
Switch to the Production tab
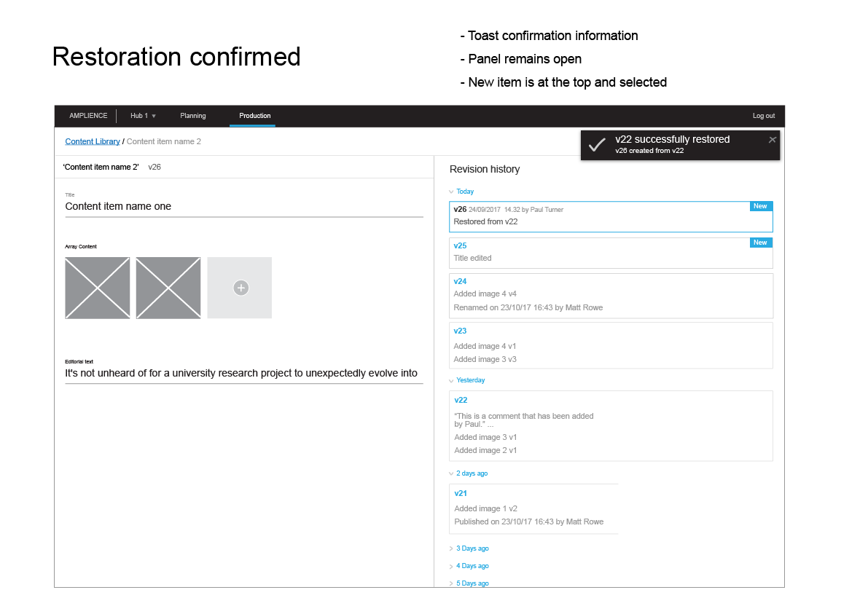point(254,116)
